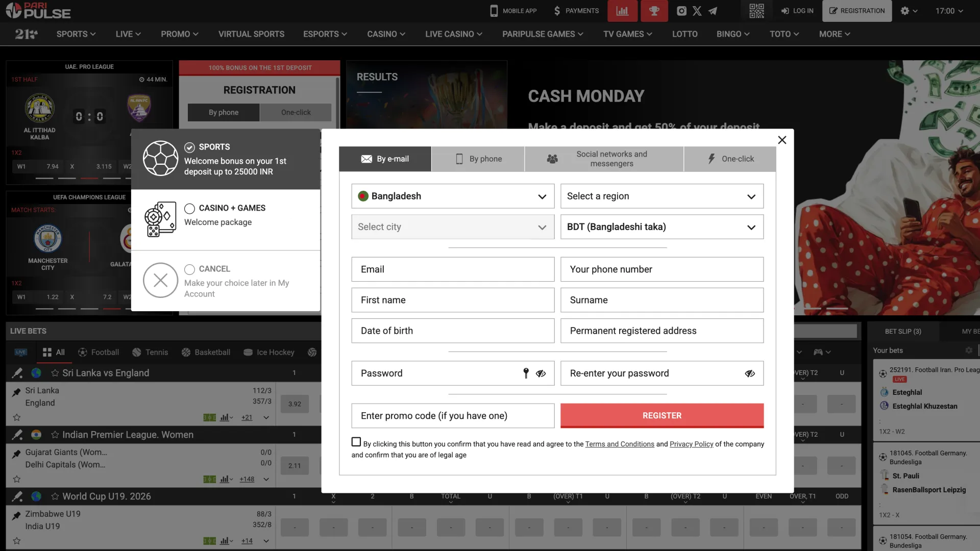This screenshot has height=551, width=980.
Task: Click the X (Twitter) icon
Action: [x=697, y=11]
